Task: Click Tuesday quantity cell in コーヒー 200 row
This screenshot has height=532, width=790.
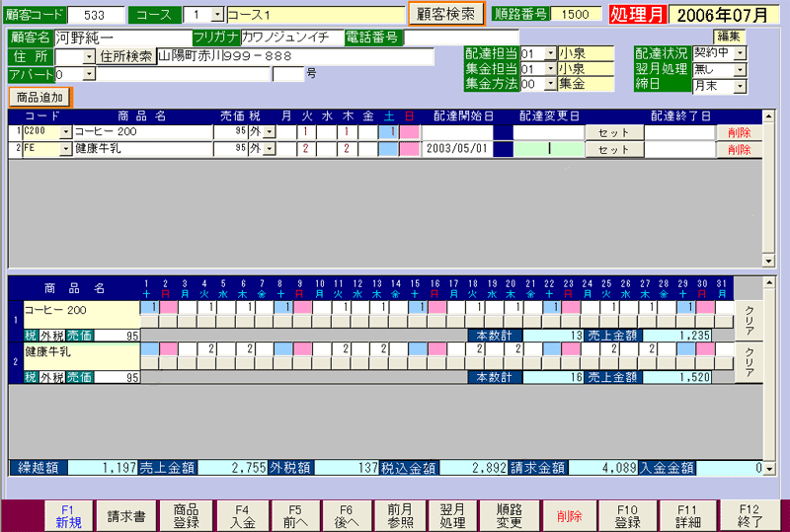Action: (306, 132)
